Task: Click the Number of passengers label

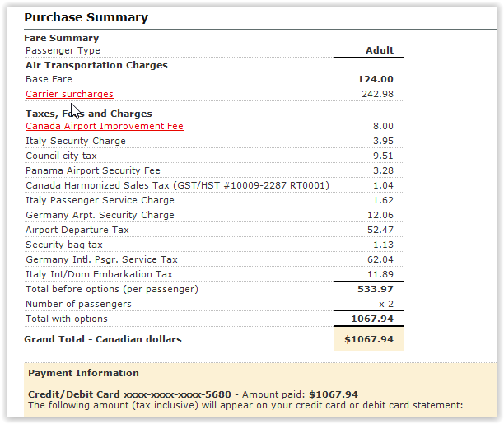Action: [78, 304]
